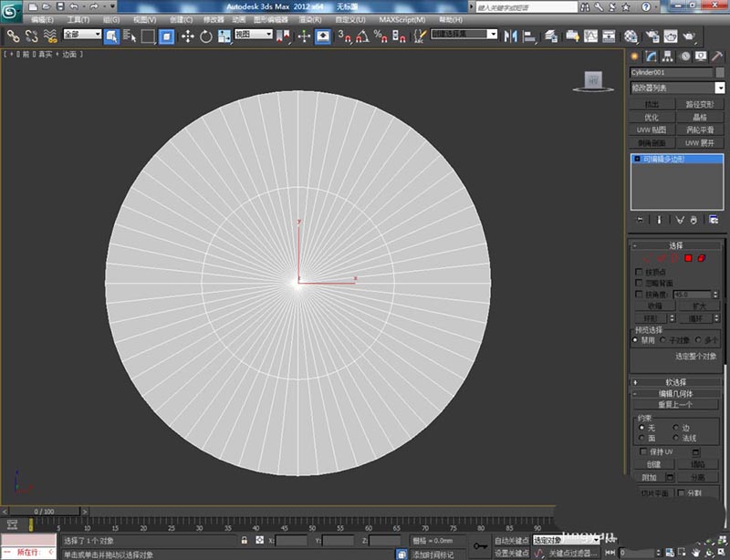
Task: Open the MAXScript(M) menu
Action: (401, 19)
